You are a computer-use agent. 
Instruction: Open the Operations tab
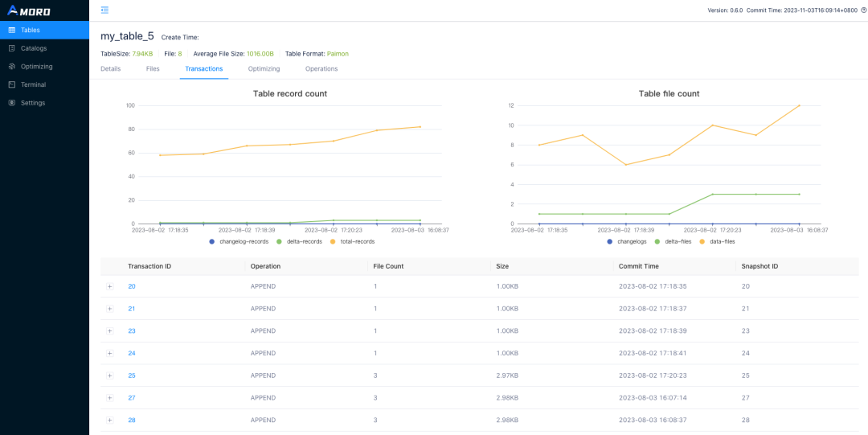[321, 69]
